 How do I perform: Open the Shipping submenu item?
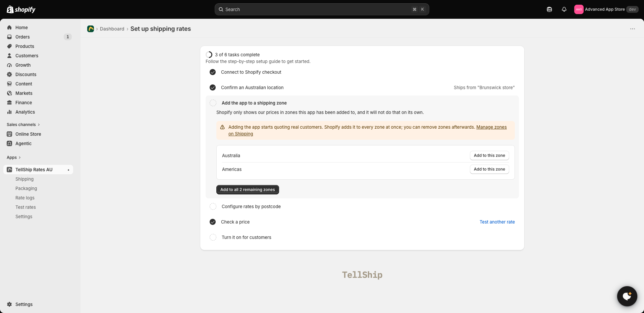click(x=24, y=179)
